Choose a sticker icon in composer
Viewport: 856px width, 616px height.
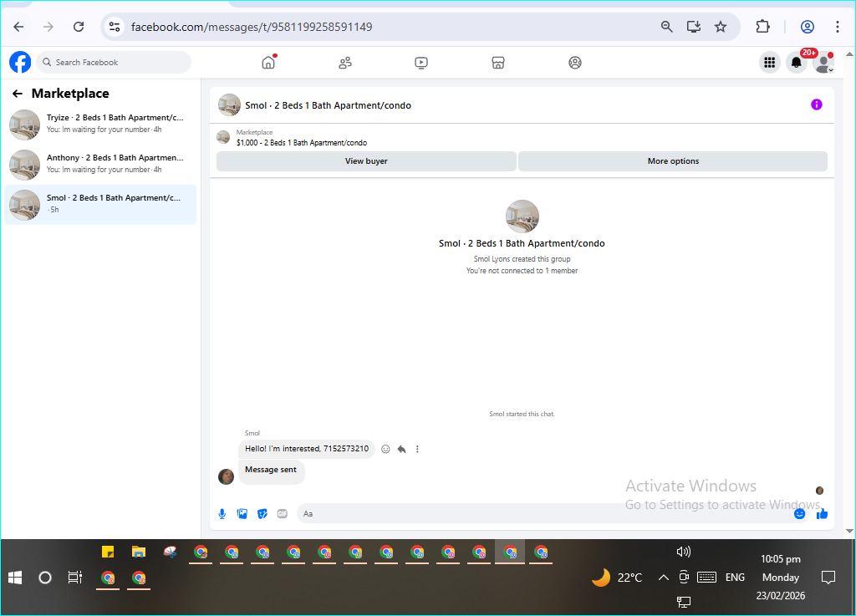tap(262, 514)
